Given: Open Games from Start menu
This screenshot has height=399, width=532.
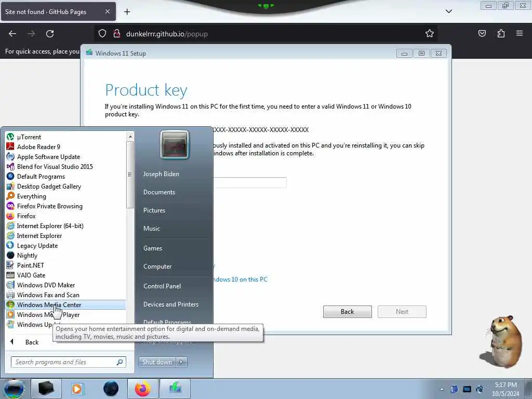Looking at the screenshot, I should point(153,248).
